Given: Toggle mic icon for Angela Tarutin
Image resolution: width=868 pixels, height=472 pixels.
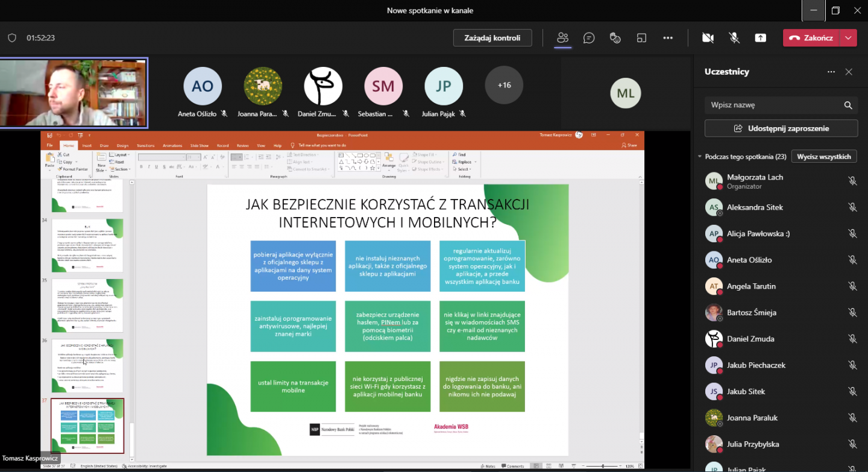Looking at the screenshot, I should 852,286.
